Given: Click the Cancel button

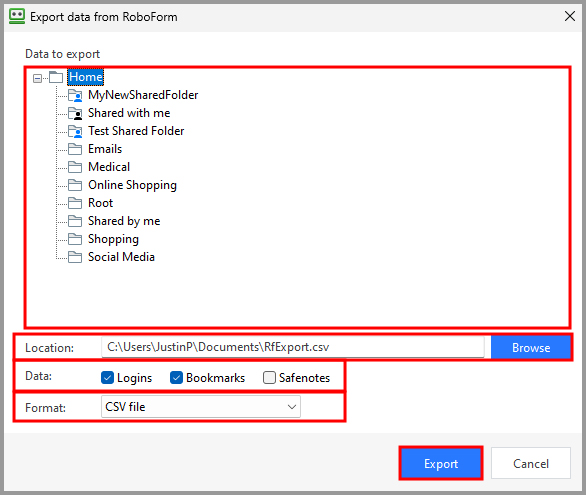Looking at the screenshot, I should coord(531,463).
